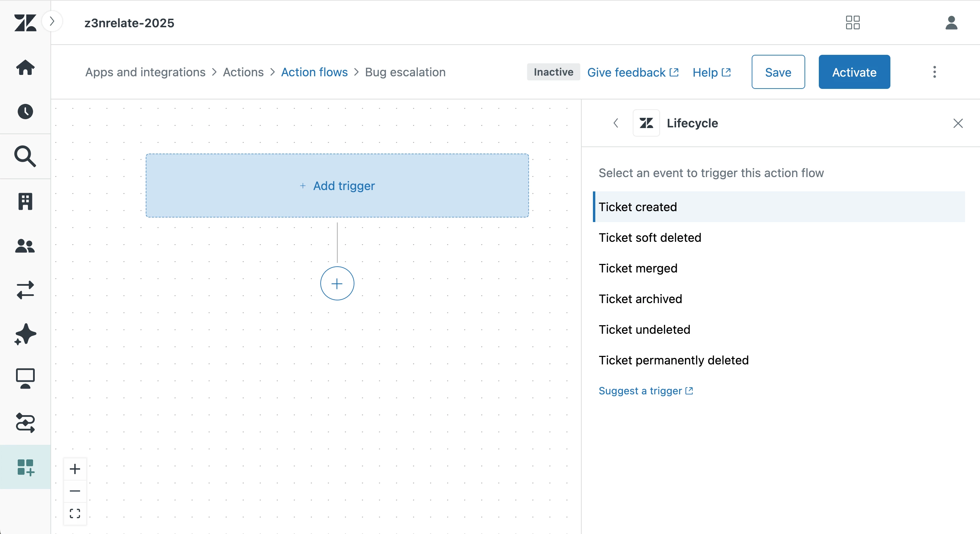980x534 pixels.
Task: Click the Activate button
Action: point(854,72)
